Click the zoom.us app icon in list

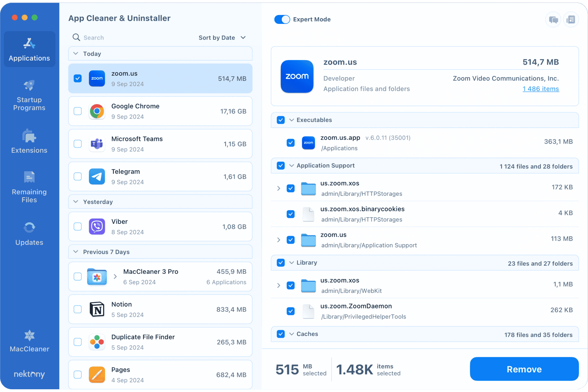pyautogui.click(x=97, y=78)
